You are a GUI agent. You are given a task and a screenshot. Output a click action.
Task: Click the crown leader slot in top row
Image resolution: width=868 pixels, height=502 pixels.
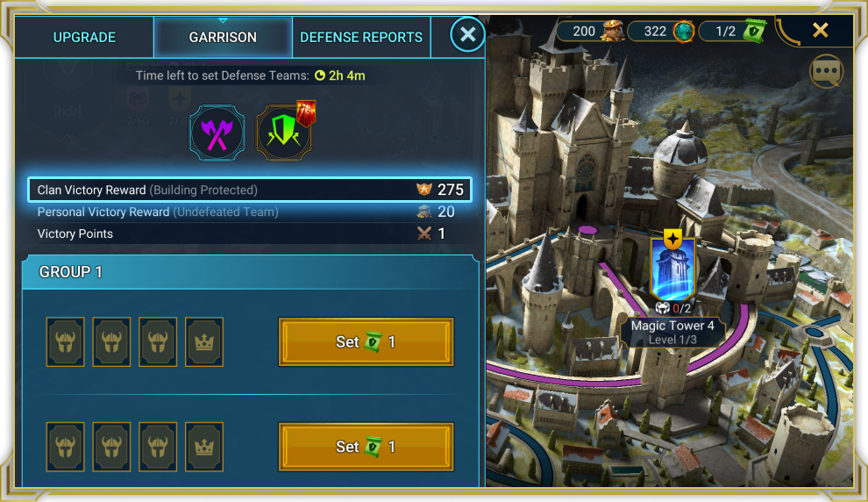pyautogui.click(x=204, y=342)
